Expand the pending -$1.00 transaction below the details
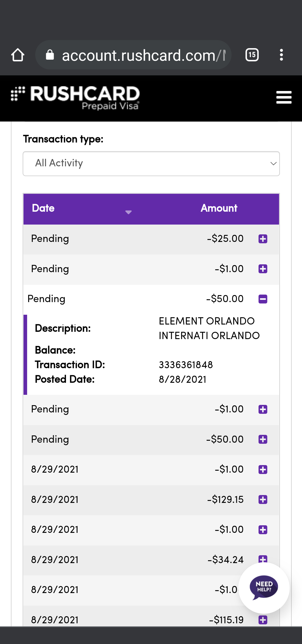 coord(263,409)
